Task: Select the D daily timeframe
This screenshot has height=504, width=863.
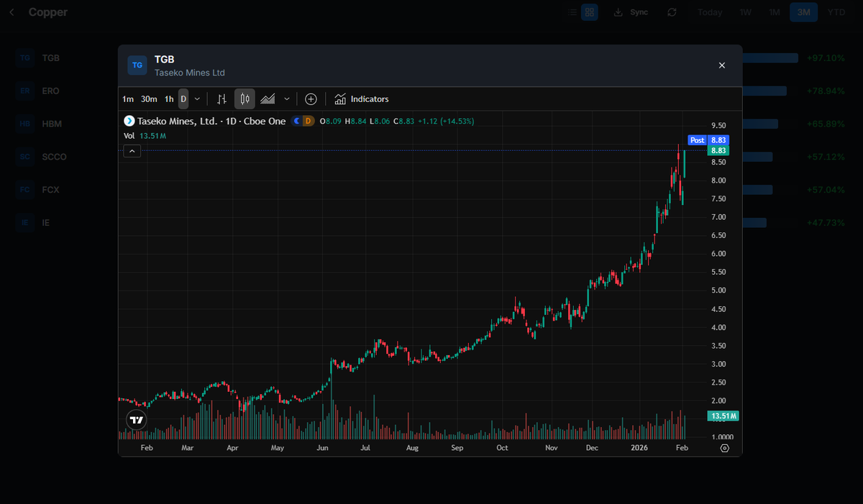Action: click(x=183, y=99)
